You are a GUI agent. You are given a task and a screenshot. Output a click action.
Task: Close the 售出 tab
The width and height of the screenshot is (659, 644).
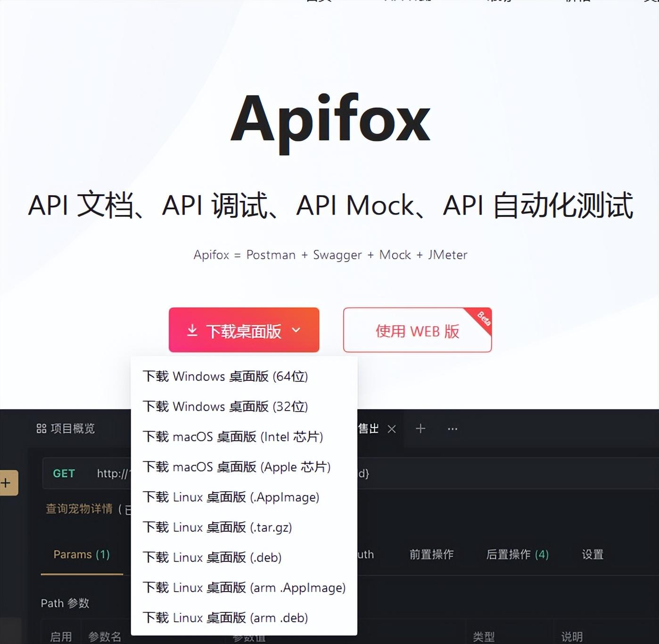coord(392,429)
